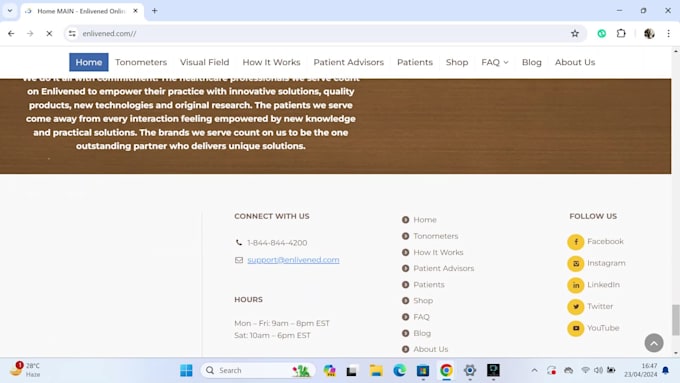This screenshot has width=680, height=383.
Task: Open the Patients menu item in navbar
Action: [x=415, y=62]
